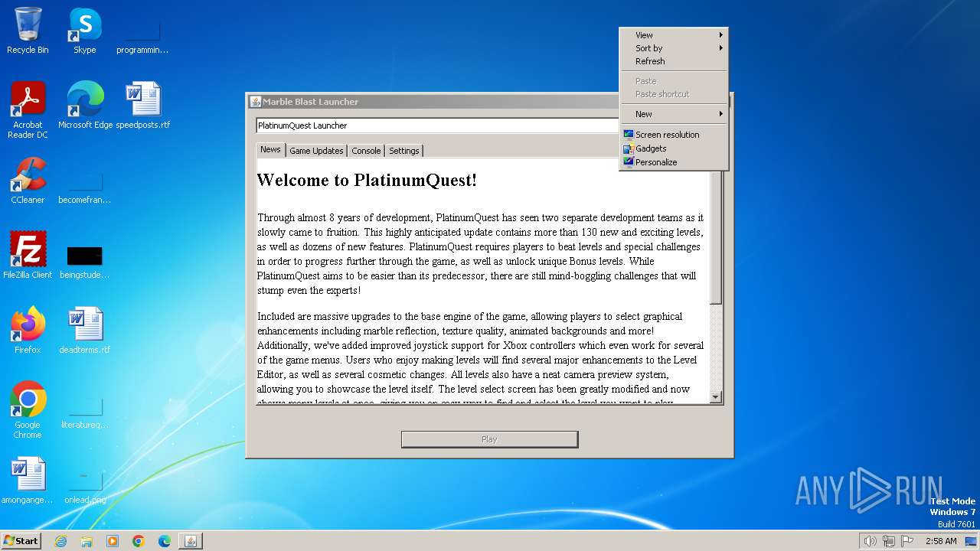Open the becomefran desktop file

pyautogui.click(x=85, y=188)
